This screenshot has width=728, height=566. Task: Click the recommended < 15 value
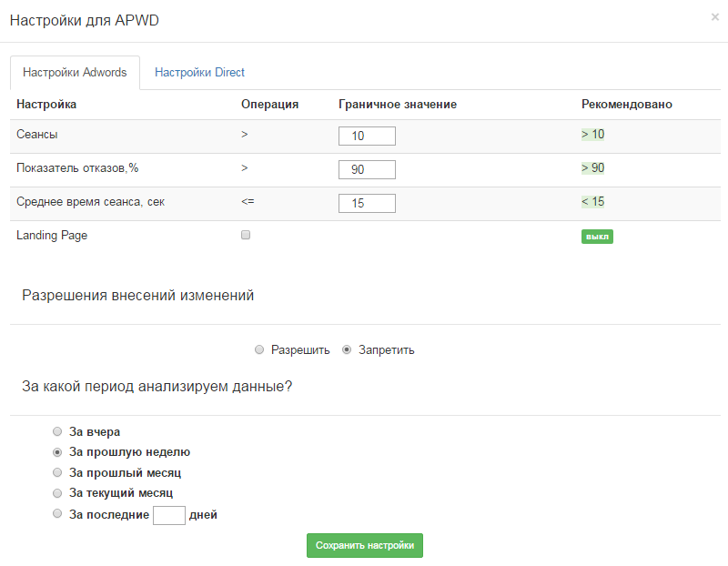tap(592, 201)
